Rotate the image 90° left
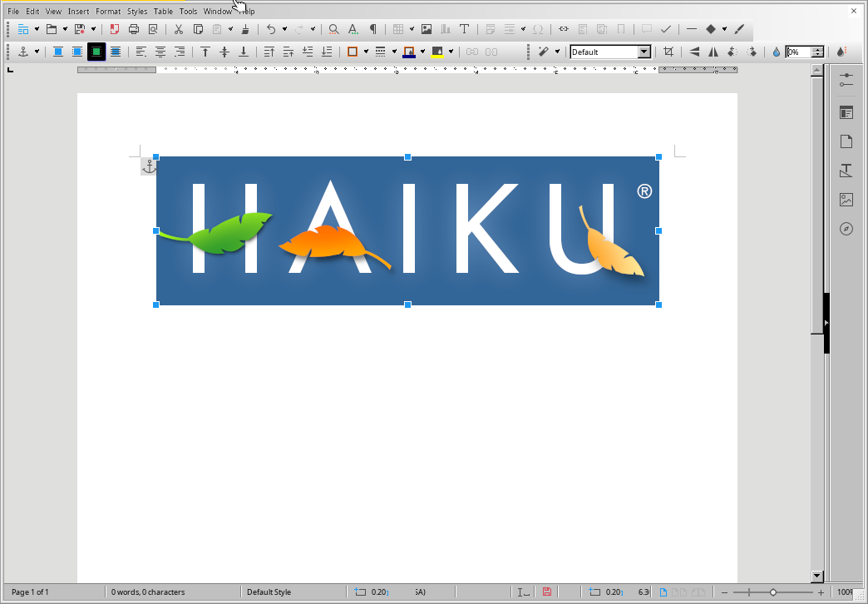The image size is (868, 604). pos(732,52)
